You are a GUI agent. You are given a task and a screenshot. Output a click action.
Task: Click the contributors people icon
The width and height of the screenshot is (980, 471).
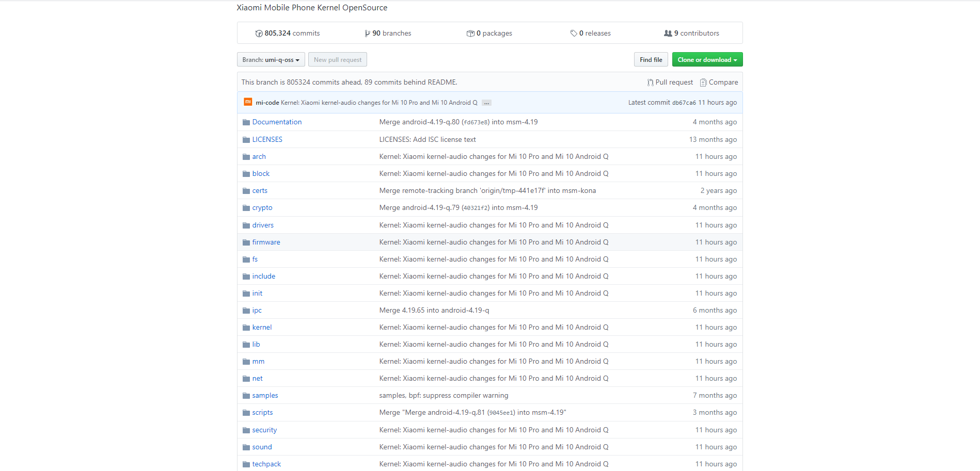pos(668,34)
